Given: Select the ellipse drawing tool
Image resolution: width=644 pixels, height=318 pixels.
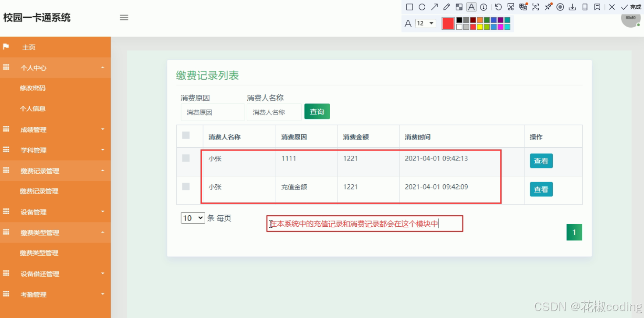Looking at the screenshot, I should coord(422,7).
